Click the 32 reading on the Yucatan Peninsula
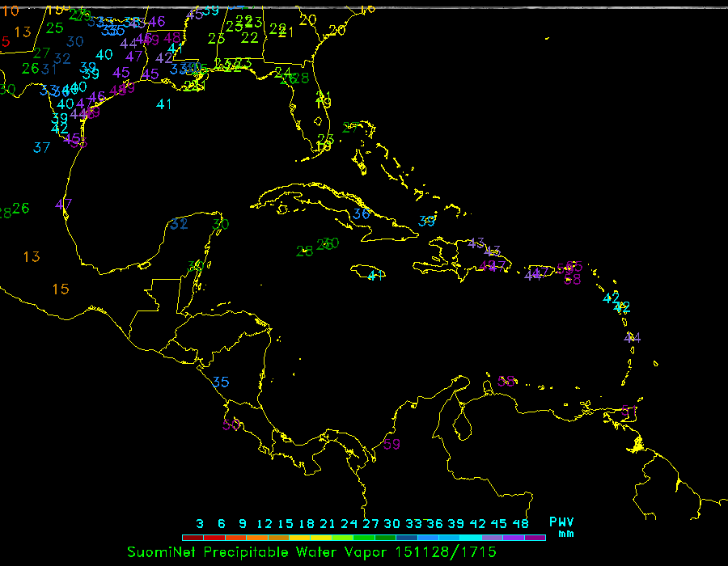The image size is (728, 566). point(180,223)
